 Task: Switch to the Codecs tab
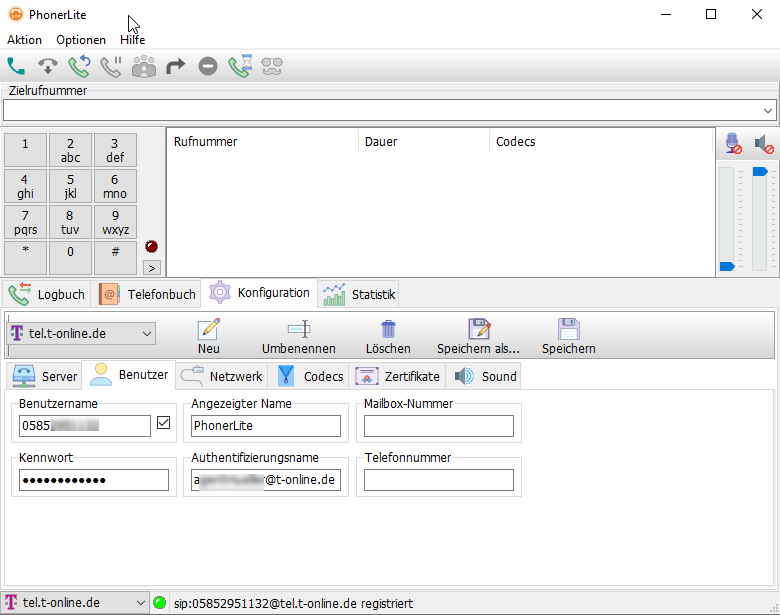311,376
